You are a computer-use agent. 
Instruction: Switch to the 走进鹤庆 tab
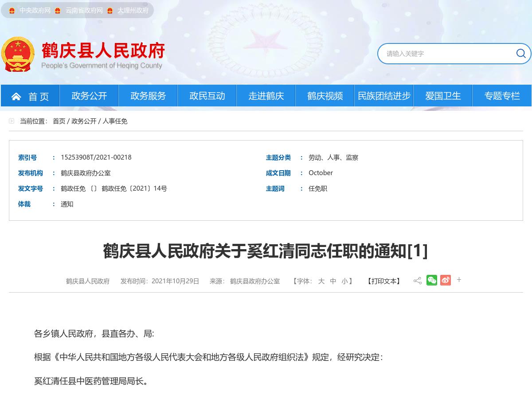pos(266,96)
